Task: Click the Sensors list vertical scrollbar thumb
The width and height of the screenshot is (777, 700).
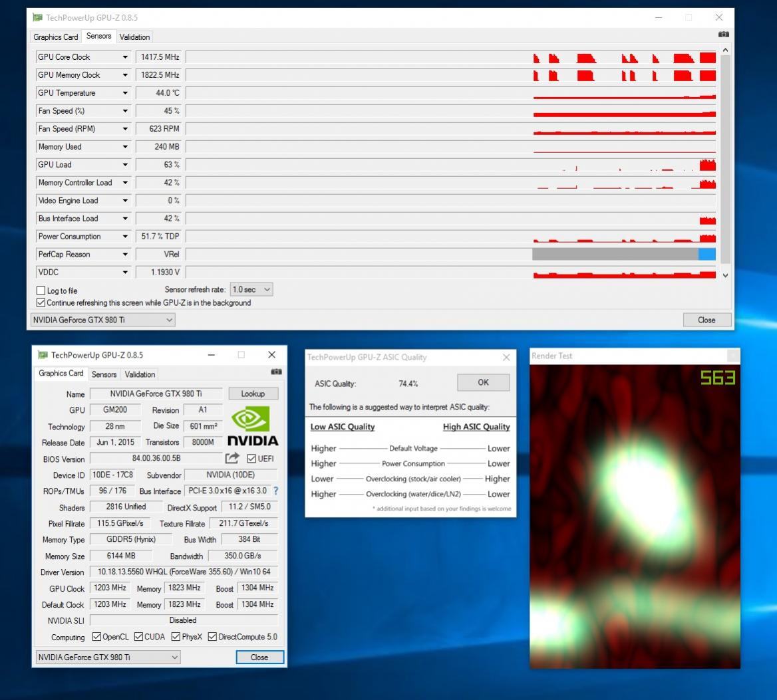Action: click(x=726, y=160)
